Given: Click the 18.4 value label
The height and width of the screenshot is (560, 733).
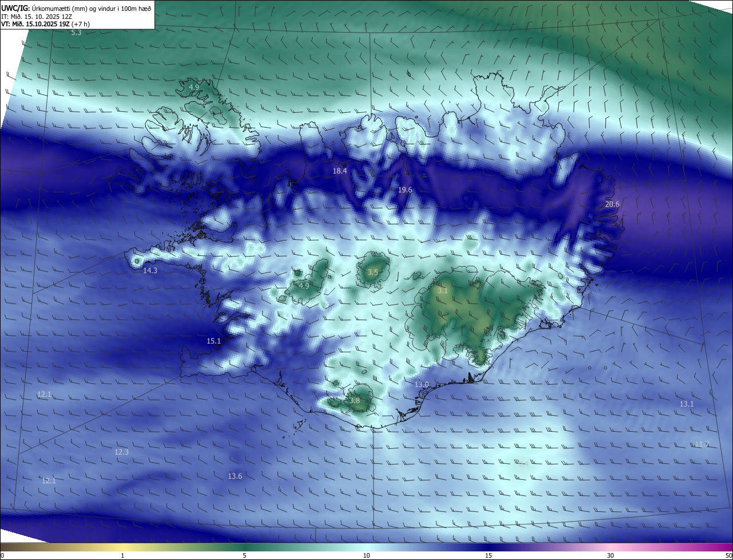Looking at the screenshot, I should tap(340, 171).
